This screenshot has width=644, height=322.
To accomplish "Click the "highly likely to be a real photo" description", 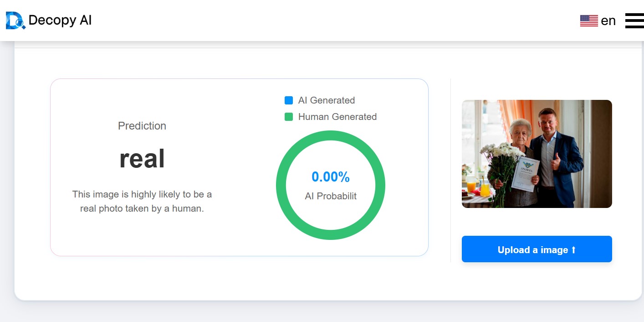I will click(x=142, y=201).
